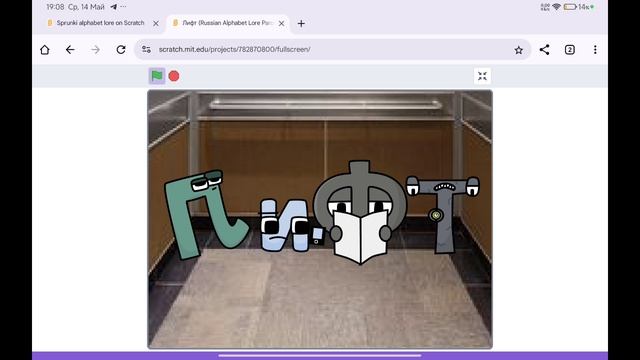Click the forward navigation arrow
Viewport: 640px width, 360px height.
pos(96,50)
